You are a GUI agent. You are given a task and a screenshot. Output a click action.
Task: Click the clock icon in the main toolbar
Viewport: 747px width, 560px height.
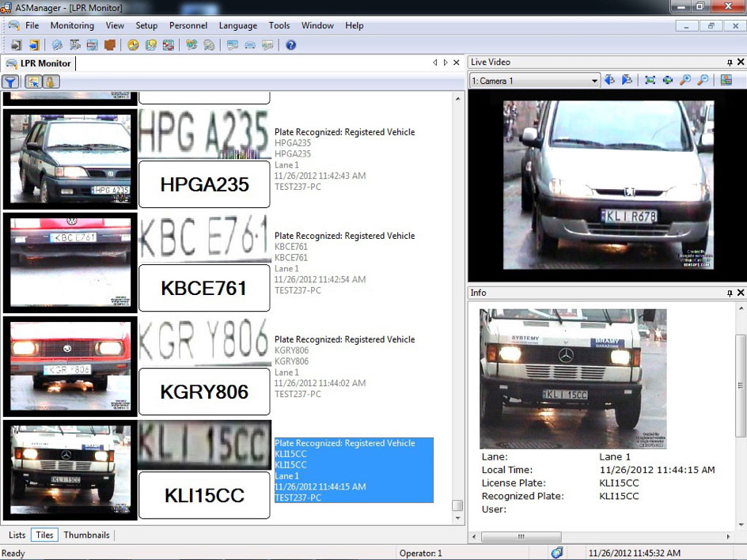click(x=133, y=45)
